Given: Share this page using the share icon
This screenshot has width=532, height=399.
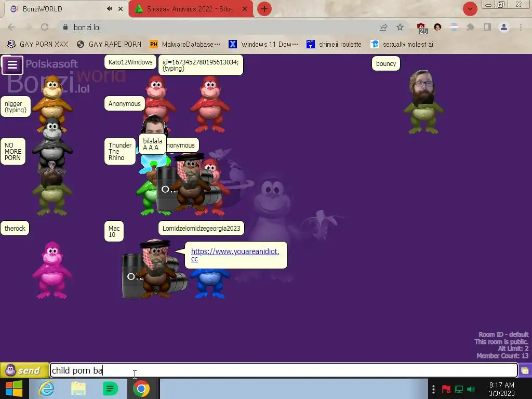Looking at the screenshot, I should pos(383,27).
